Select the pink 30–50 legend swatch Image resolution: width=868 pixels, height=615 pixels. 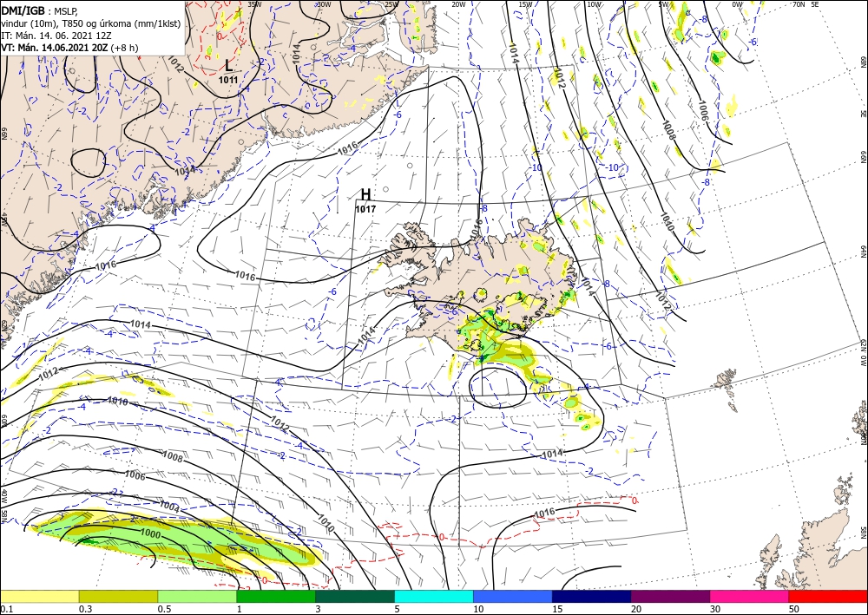[750, 596]
